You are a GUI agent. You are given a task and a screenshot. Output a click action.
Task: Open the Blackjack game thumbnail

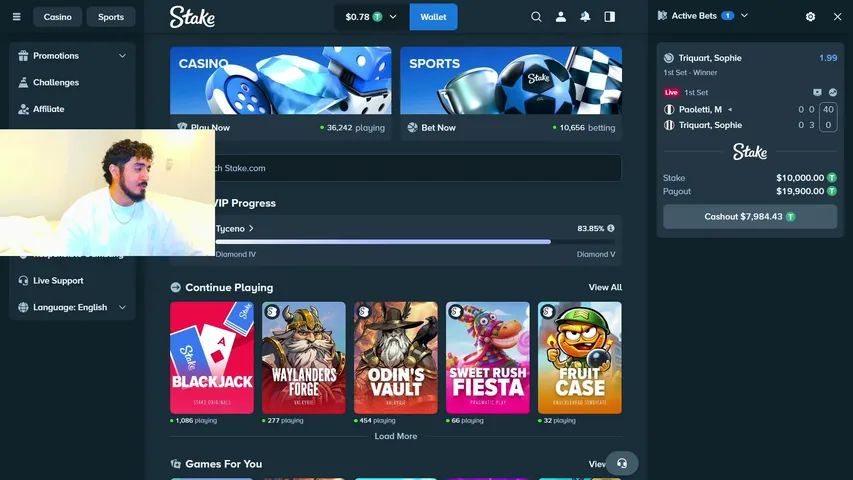click(x=212, y=358)
